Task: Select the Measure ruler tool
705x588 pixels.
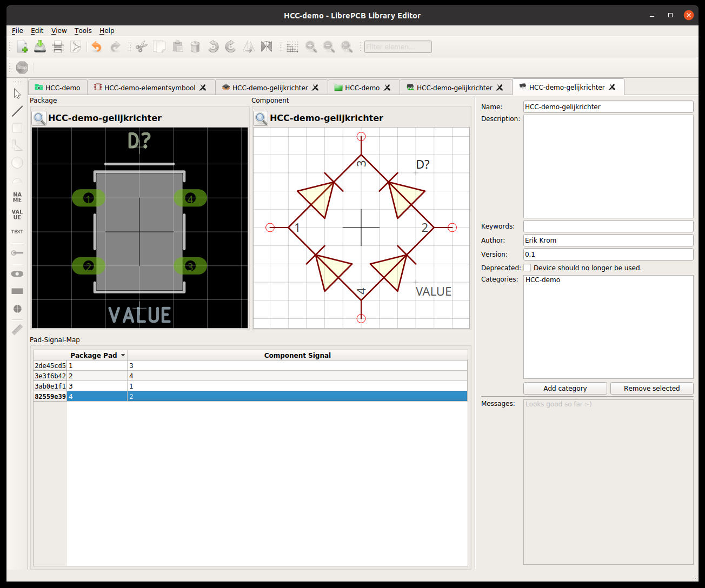Action: (x=17, y=329)
